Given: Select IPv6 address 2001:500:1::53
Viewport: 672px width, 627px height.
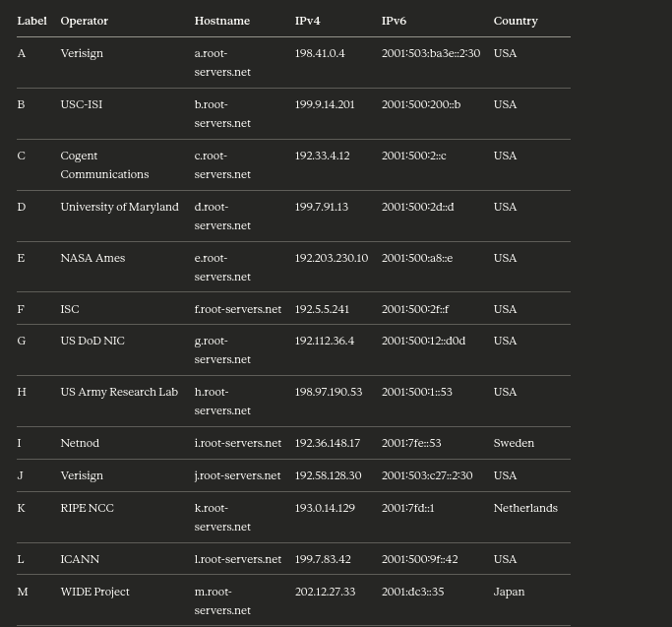Looking at the screenshot, I should click(417, 392).
